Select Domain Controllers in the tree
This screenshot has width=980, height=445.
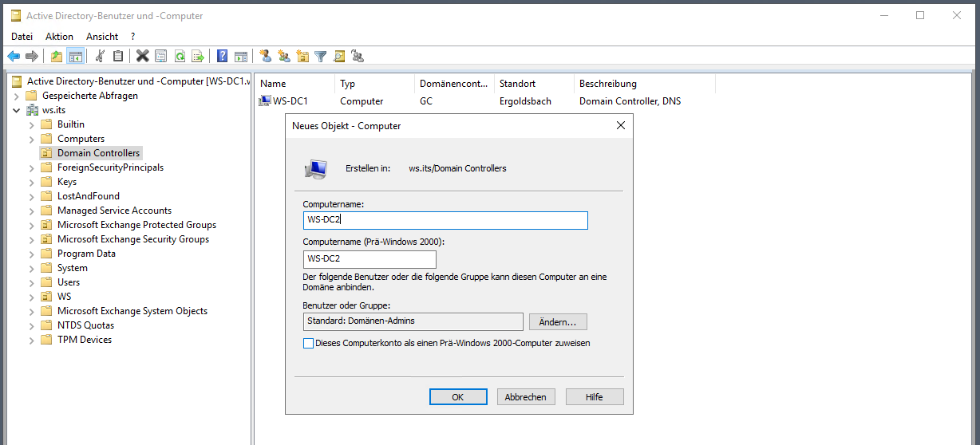[98, 153]
